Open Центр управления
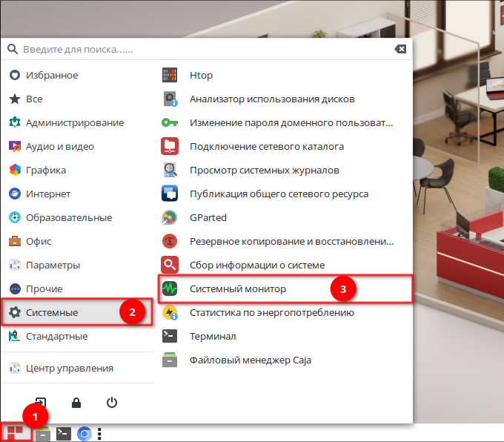The width and height of the screenshot is (504, 442). click(69, 368)
